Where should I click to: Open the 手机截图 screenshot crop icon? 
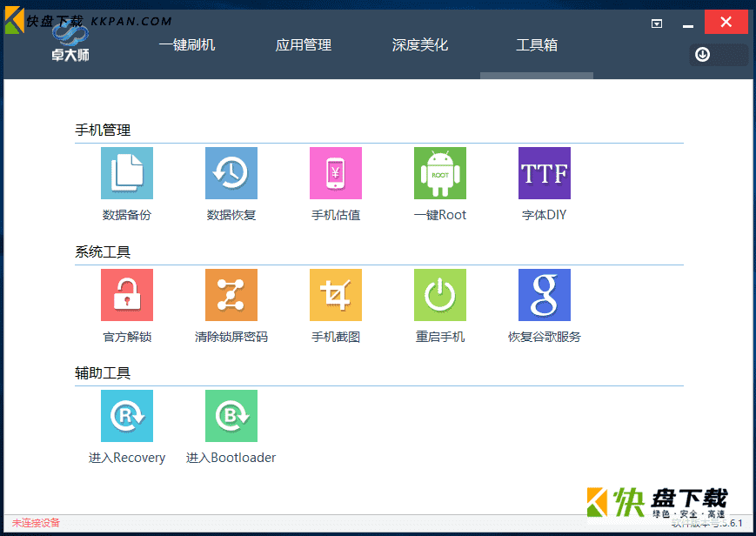coord(336,295)
